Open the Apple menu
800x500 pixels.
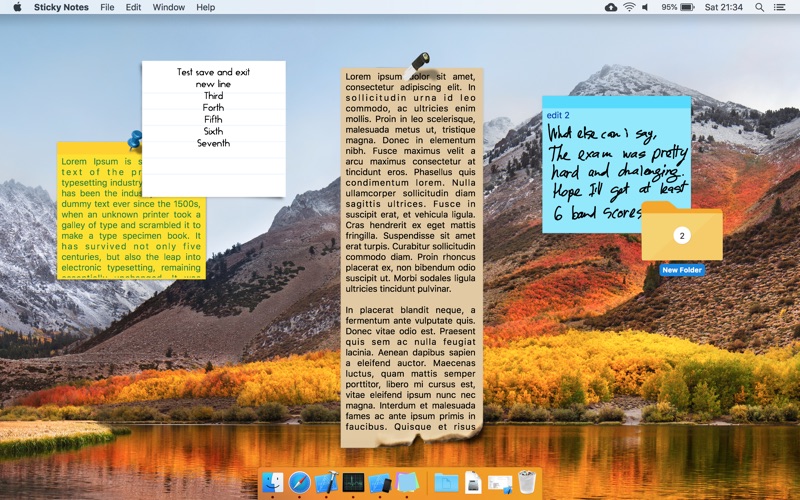coord(17,7)
